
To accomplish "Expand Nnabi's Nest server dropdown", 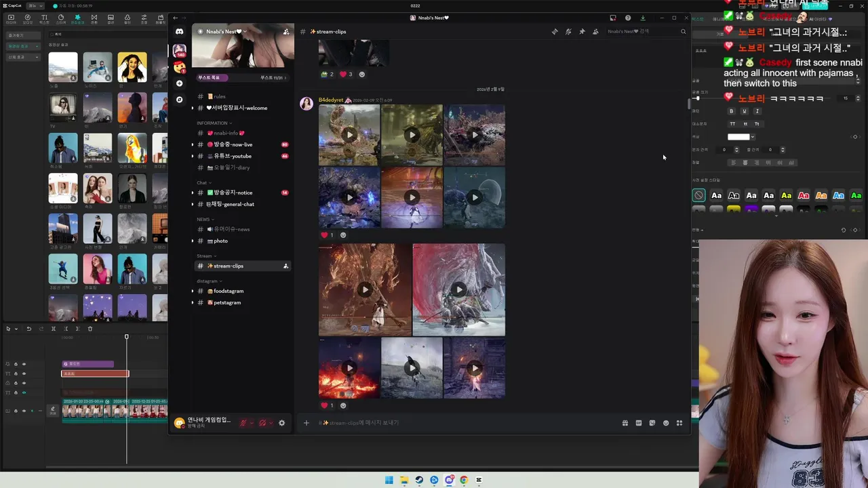I will click(245, 32).
